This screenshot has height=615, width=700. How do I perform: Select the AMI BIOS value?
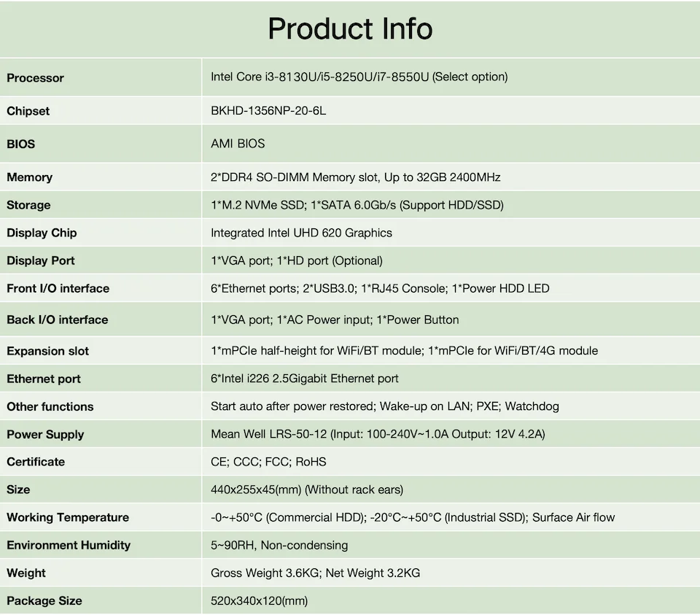point(238,144)
